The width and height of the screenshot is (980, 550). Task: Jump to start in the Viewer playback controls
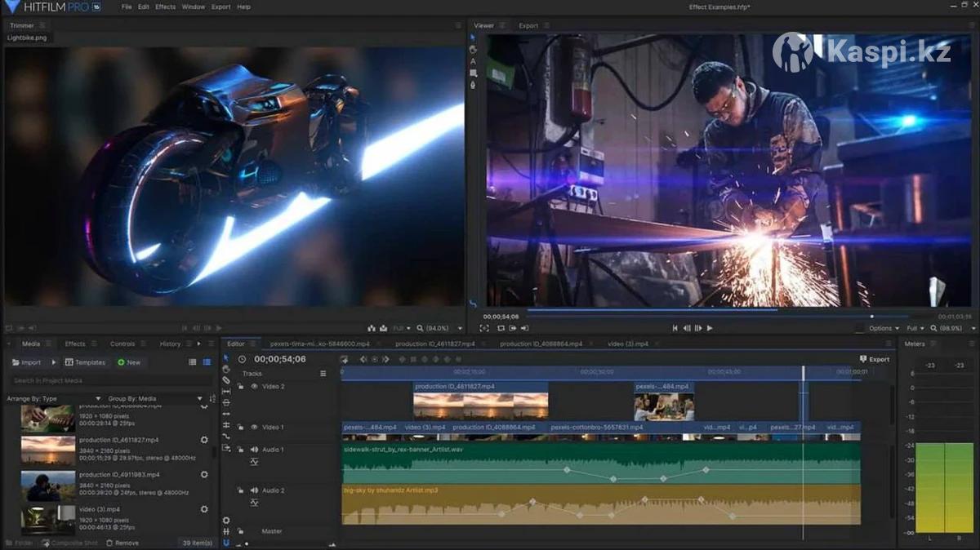[675, 328]
